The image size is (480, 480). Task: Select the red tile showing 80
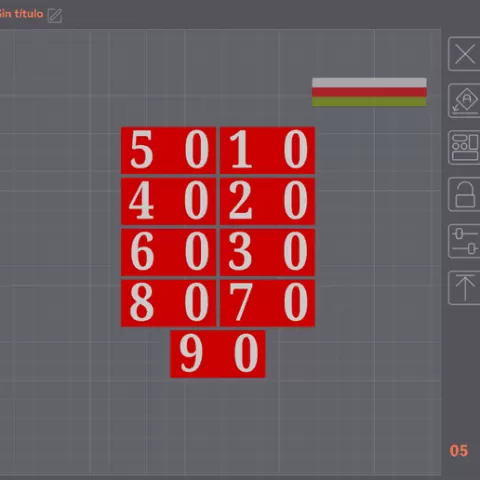[x=168, y=303]
